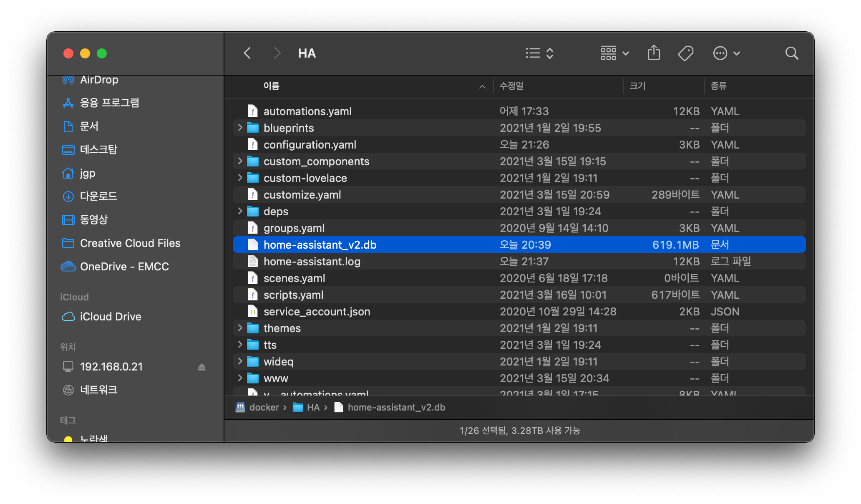Click the yellow 노란색 tag dot

(x=68, y=438)
